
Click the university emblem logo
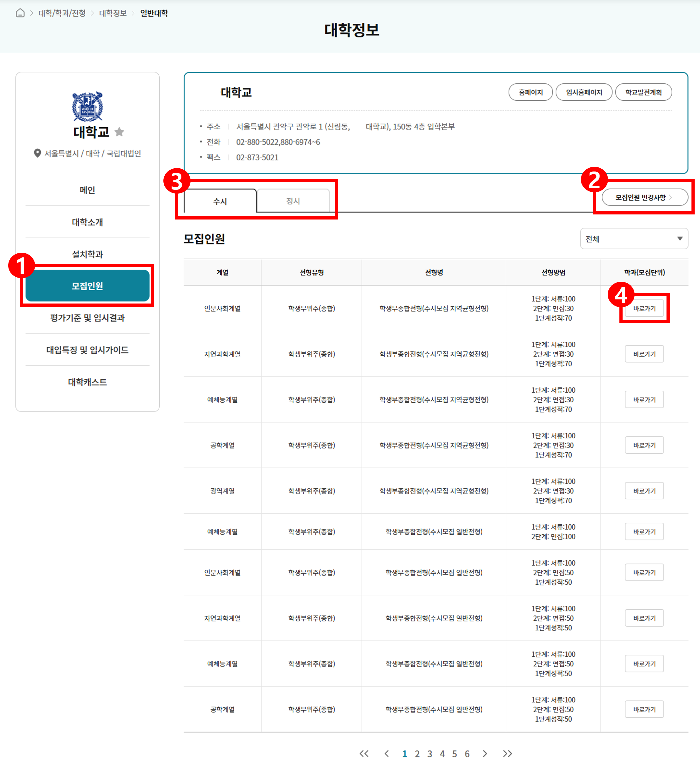(x=88, y=106)
